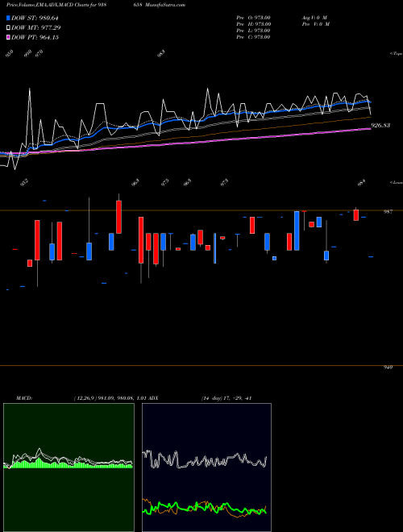Click the magenta DOW PT legend swatch

(x=8, y=37)
